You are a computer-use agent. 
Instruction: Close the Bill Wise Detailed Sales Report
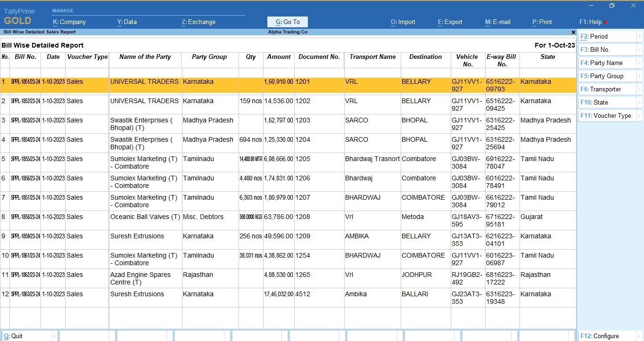pyautogui.click(x=573, y=32)
